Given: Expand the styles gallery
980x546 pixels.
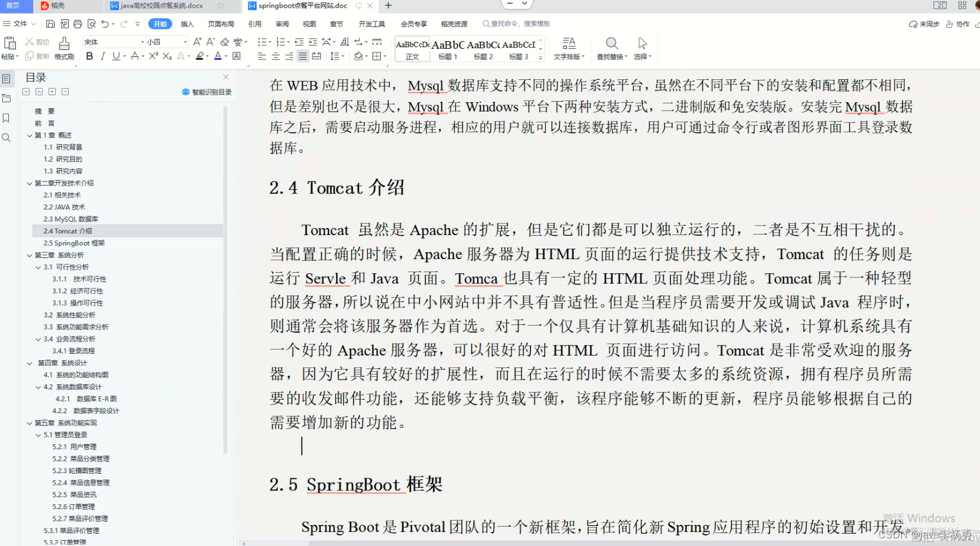Looking at the screenshot, I should coord(541,58).
